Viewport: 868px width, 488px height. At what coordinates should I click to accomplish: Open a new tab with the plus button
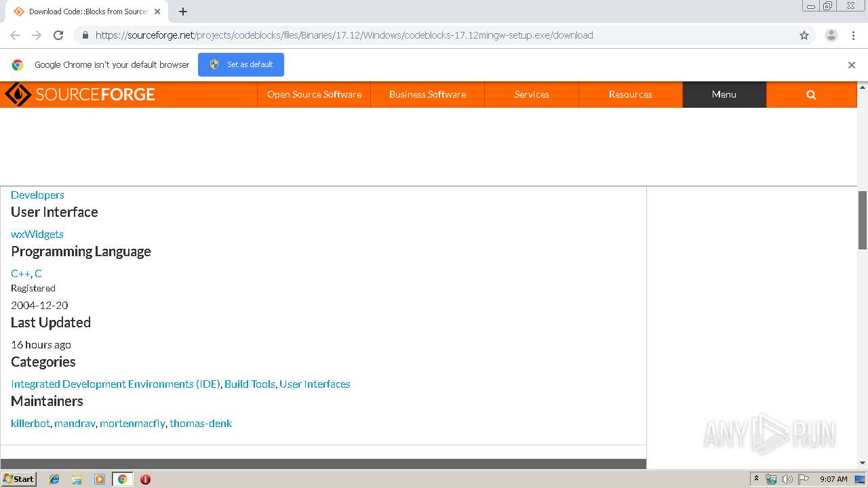(x=183, y=12)
